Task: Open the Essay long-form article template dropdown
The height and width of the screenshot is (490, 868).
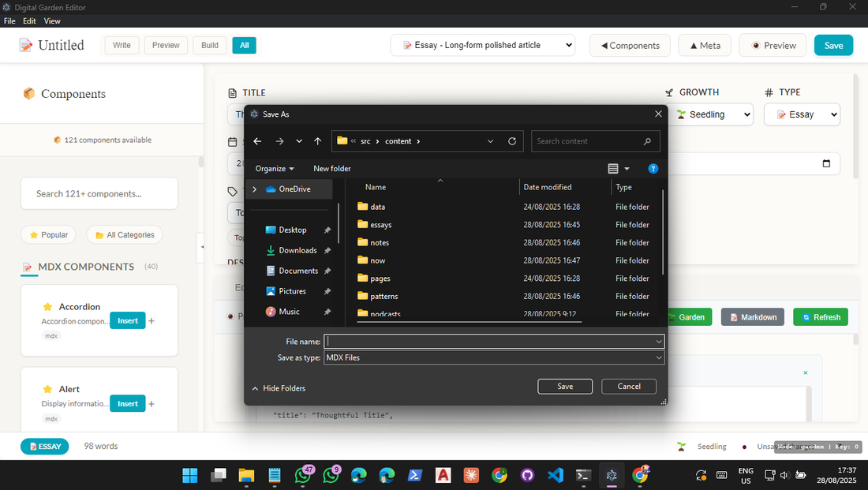Action: [482, 45]
